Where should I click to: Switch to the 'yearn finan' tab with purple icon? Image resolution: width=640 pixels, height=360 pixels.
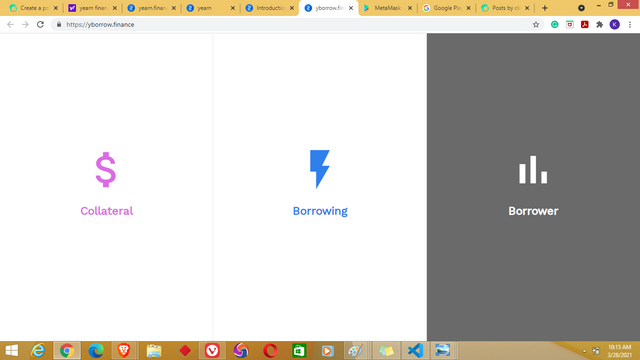[x=93, y=8]
